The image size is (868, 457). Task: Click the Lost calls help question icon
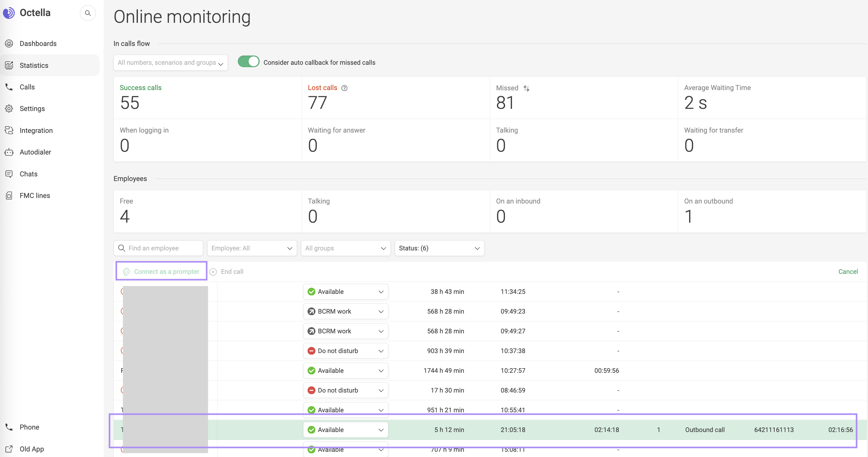point(344,88)
